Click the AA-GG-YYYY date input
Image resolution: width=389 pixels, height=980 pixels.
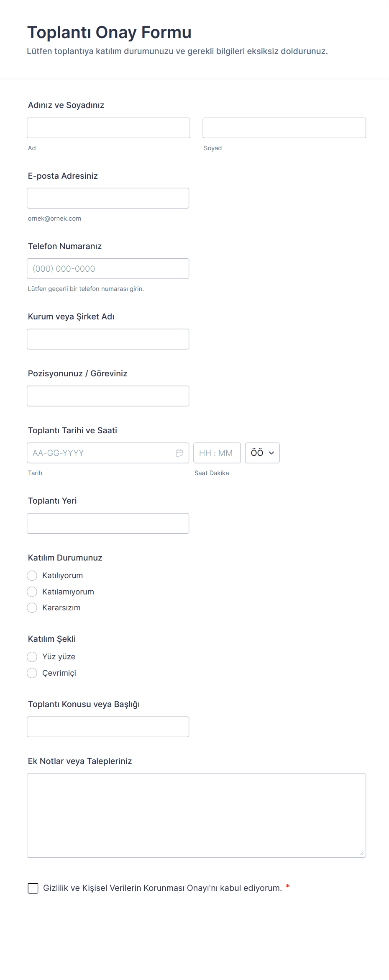[100, 453]
